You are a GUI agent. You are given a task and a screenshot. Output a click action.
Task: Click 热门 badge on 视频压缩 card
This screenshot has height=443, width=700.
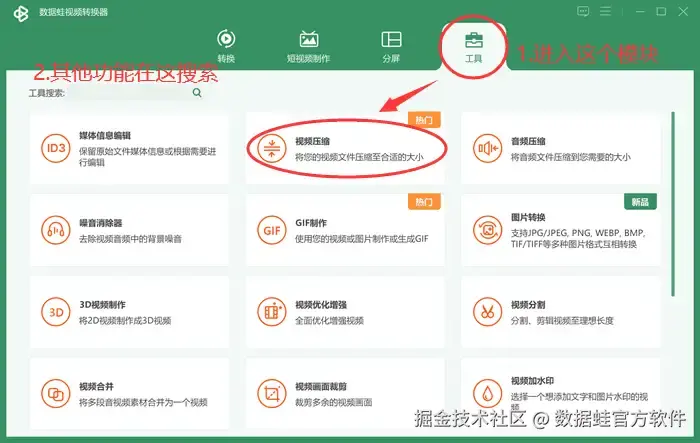tap(424, 120)
